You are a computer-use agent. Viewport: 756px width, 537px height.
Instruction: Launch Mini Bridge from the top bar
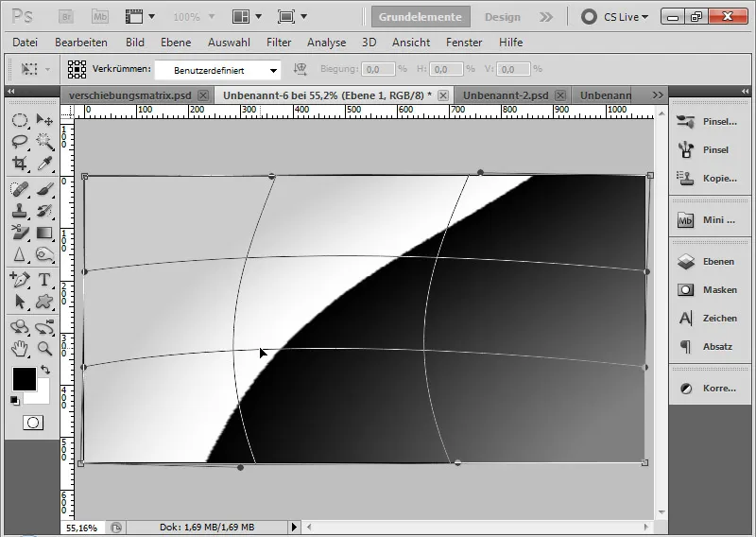[100, 17]
